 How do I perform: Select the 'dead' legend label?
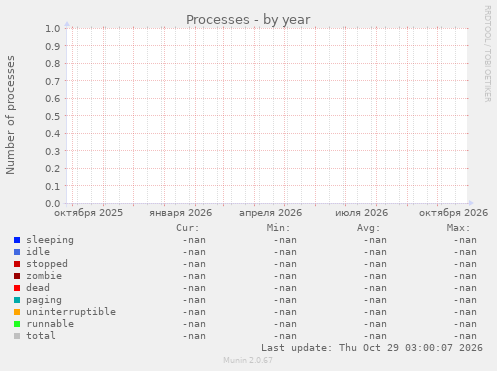38,288
